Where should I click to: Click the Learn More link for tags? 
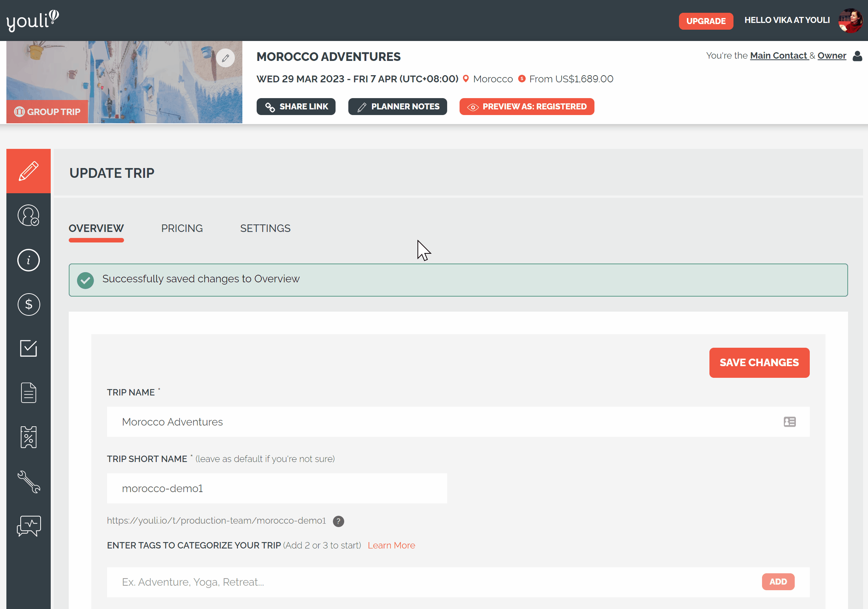pos(391,545)
